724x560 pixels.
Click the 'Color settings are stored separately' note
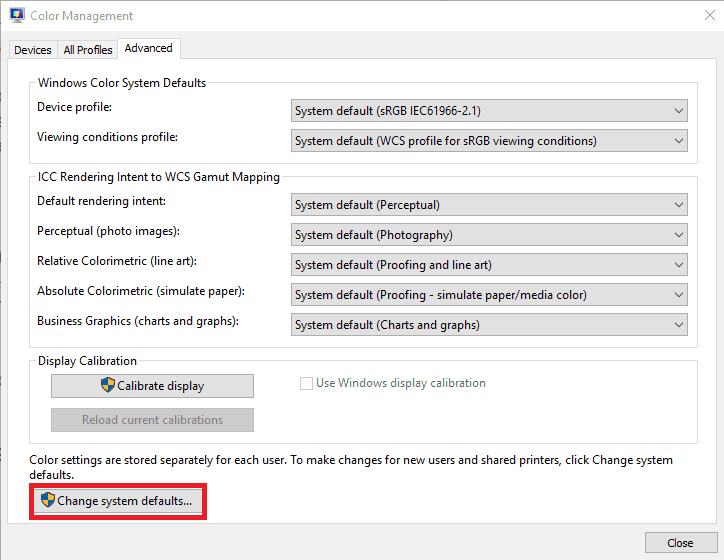[351, 467]
